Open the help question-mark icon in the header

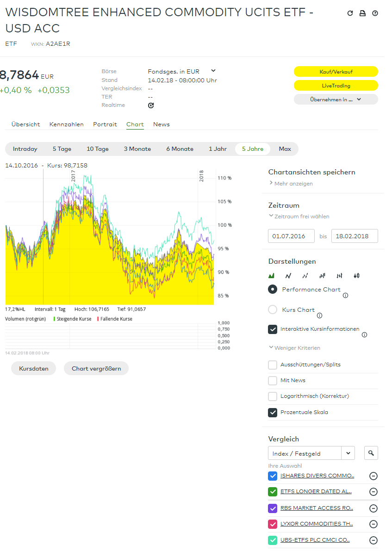pos(375,13)
